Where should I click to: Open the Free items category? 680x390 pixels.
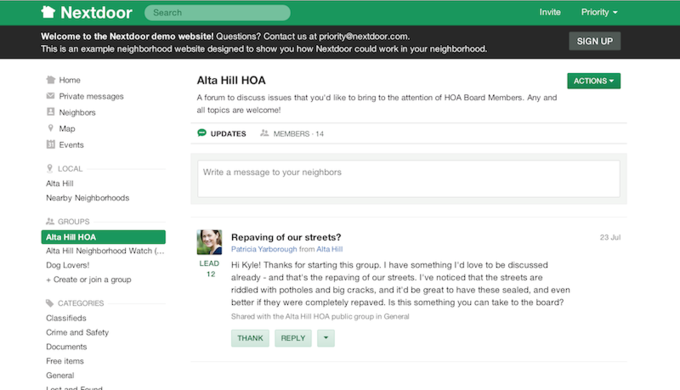pyautogui.click(x=65, y=361)
